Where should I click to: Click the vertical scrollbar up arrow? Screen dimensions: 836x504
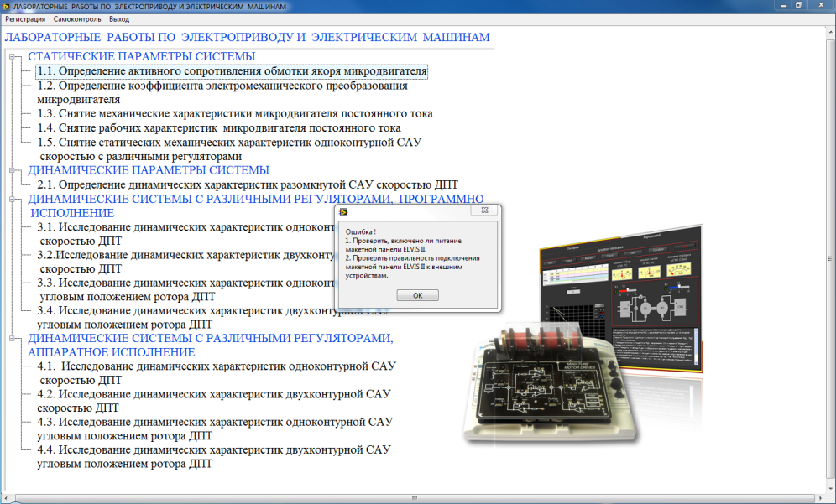point(831,32)
